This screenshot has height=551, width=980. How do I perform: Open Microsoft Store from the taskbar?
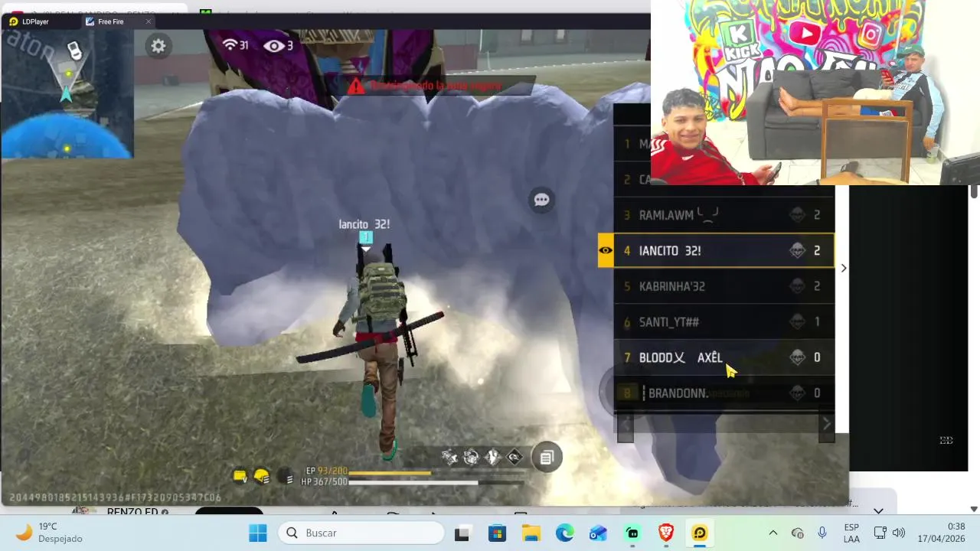(497, 533)
